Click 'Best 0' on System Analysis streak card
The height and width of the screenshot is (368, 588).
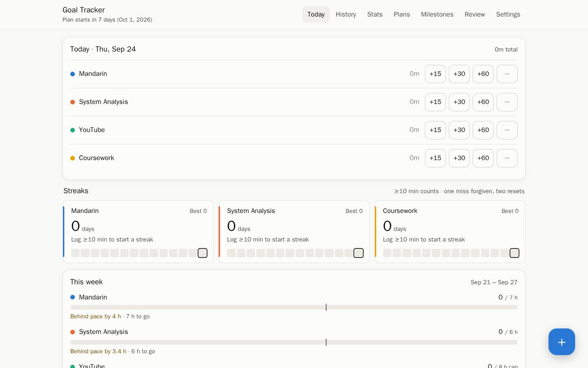354,211
